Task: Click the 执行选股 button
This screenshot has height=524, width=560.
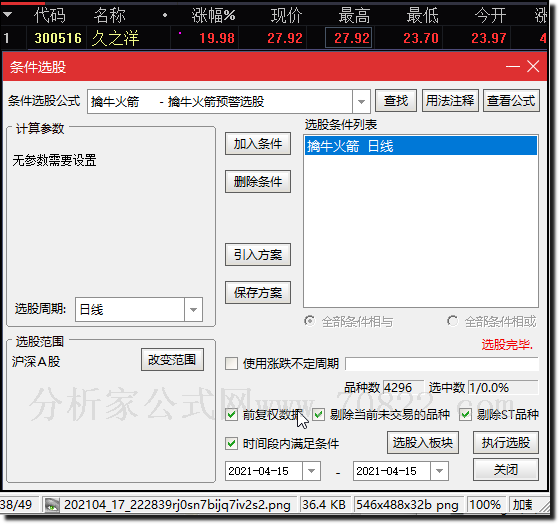Action: [506, 443]
